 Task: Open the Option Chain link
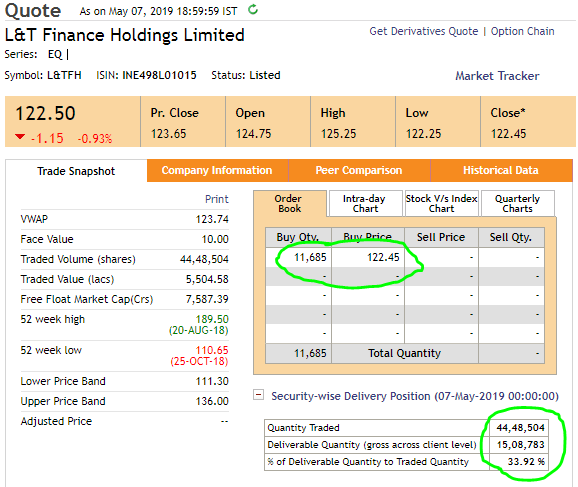pos(522,31)
